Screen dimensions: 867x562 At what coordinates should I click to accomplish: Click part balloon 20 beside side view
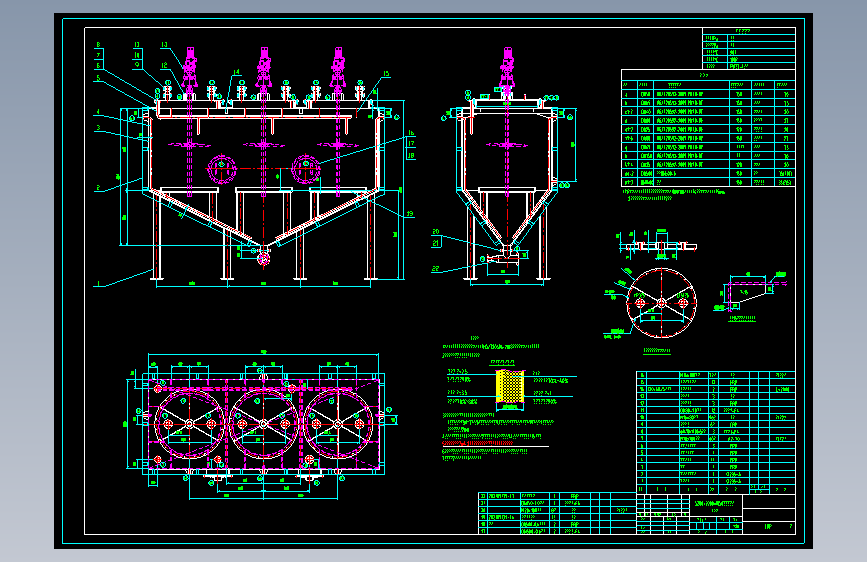click(x=436, y=232)
